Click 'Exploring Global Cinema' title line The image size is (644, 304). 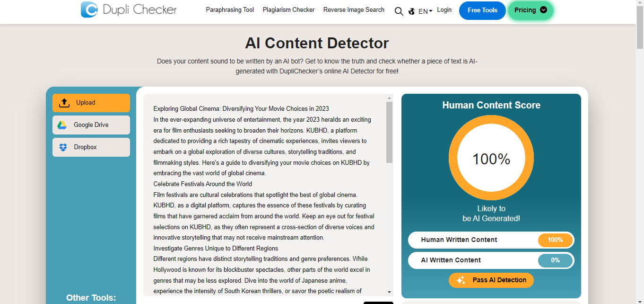[241, 109]
